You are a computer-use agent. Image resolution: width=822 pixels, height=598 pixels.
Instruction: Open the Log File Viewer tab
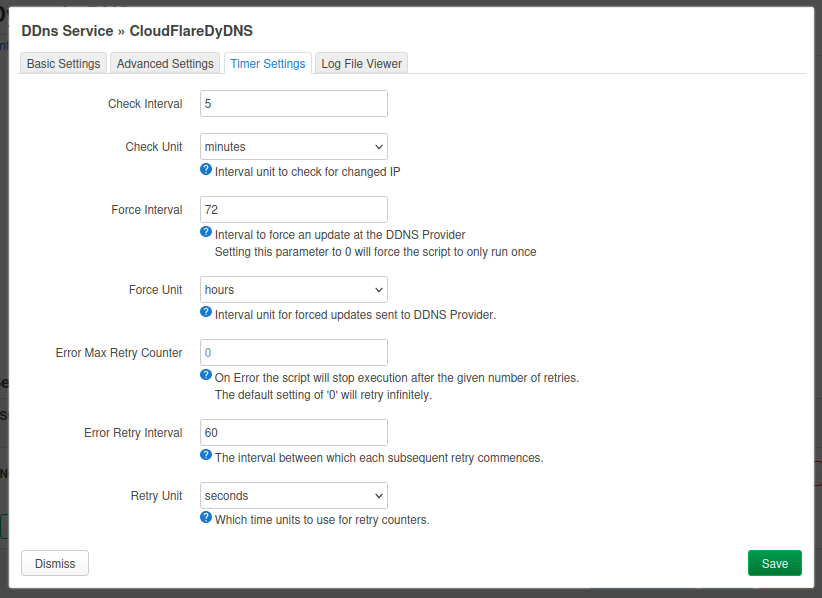[x=361, y=63]
